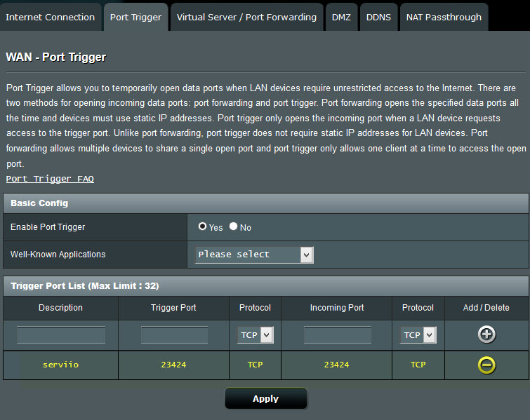Switch to the Internet Connection tab
530x420 pixels.
(x=51, y=17)
